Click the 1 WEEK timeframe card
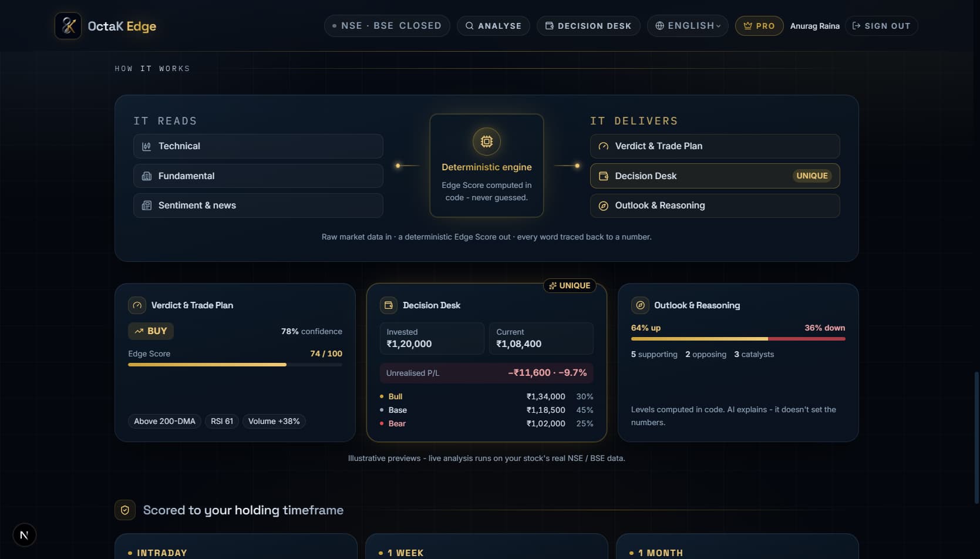The height and width of the screenshot is (559, 980). click(487, 547)
